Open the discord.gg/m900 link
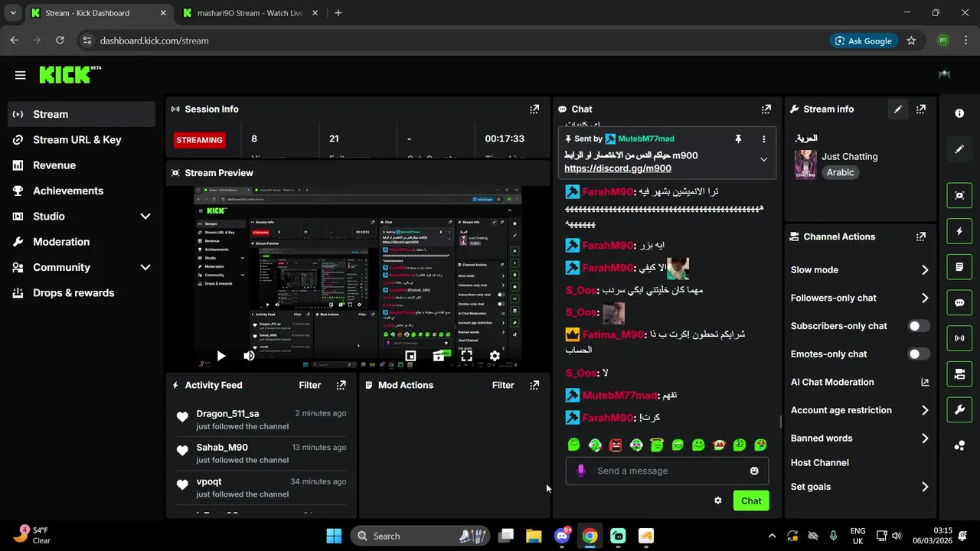 pos(618,168)
